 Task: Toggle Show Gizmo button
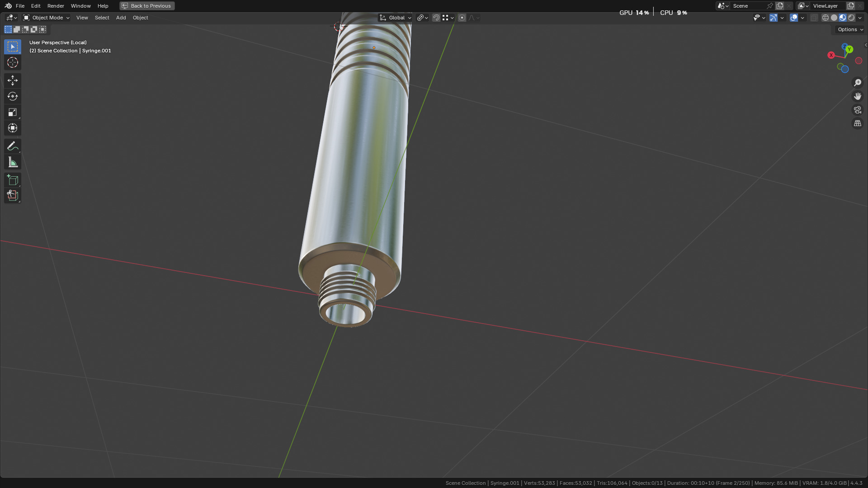(x=774, y=18)
